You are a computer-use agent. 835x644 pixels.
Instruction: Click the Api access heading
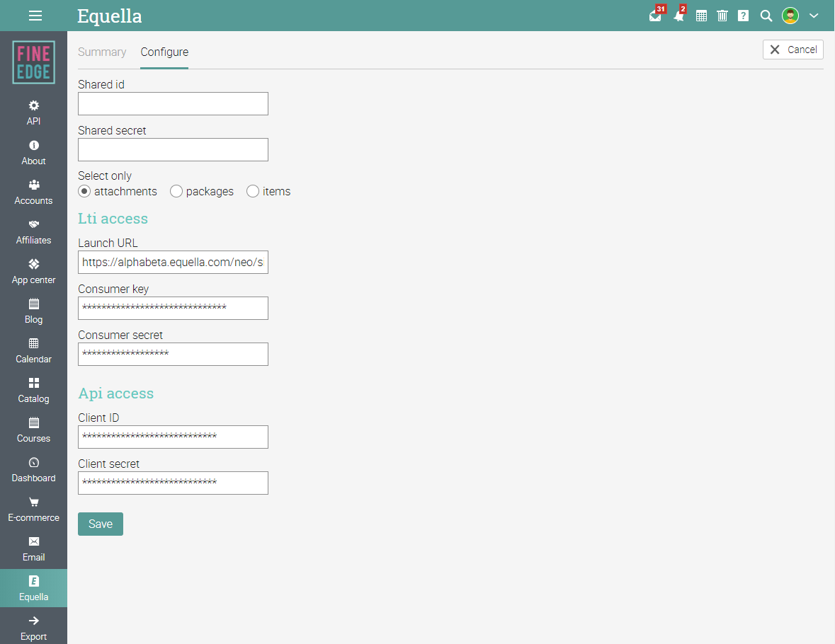click(115, 393)
